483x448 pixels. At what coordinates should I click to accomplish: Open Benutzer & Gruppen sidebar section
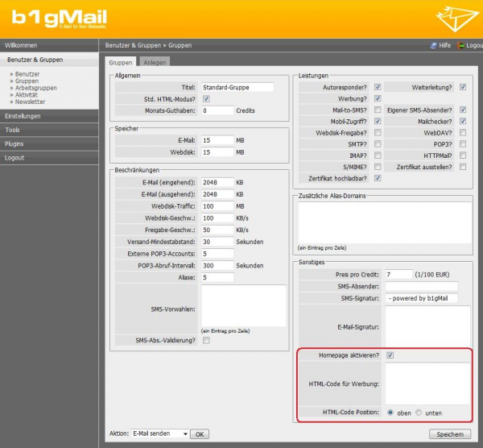pyautogui.click(x=49, y=60)
